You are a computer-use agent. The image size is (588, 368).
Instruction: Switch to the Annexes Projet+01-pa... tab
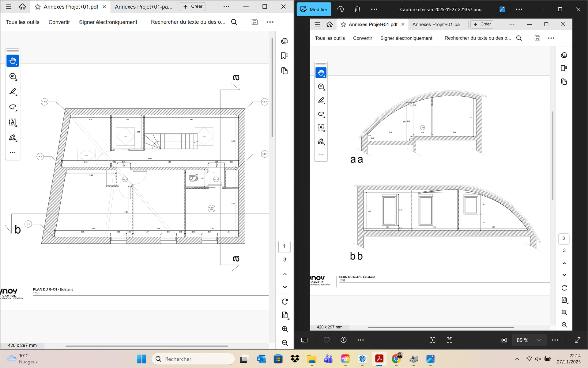coord(143,7)
